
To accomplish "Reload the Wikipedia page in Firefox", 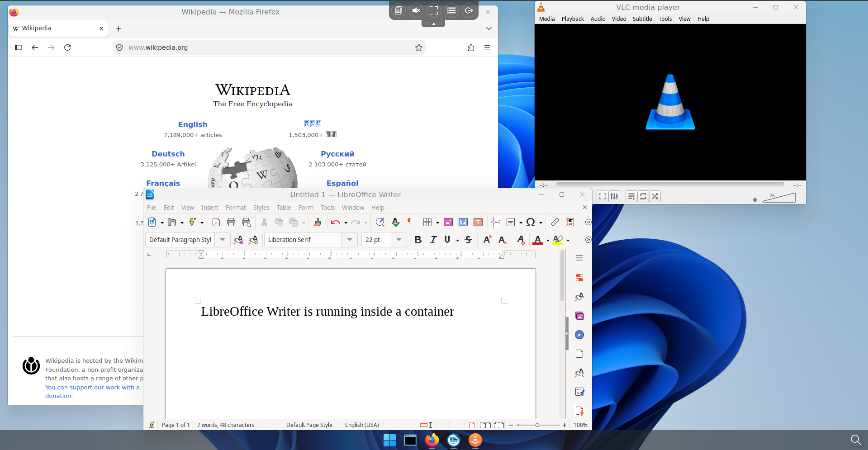I will (x=67, y=47).
